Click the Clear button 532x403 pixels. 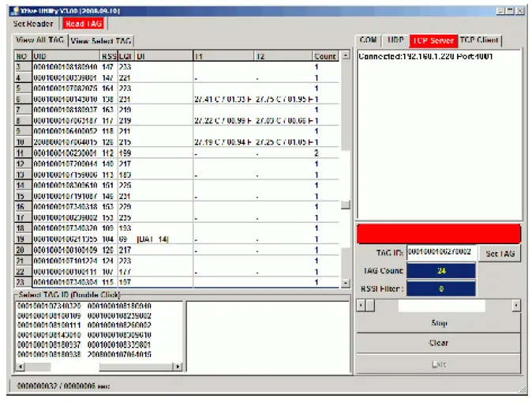click(438, 343)
